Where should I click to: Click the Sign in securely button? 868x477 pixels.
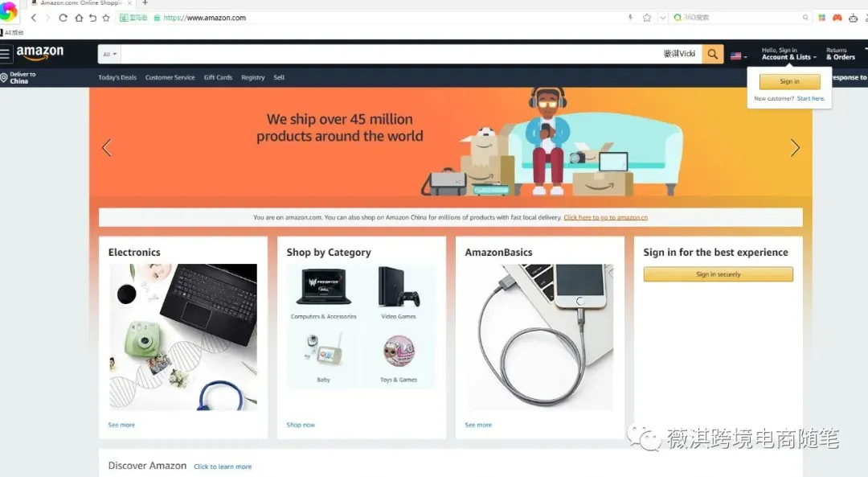point(718,274)
